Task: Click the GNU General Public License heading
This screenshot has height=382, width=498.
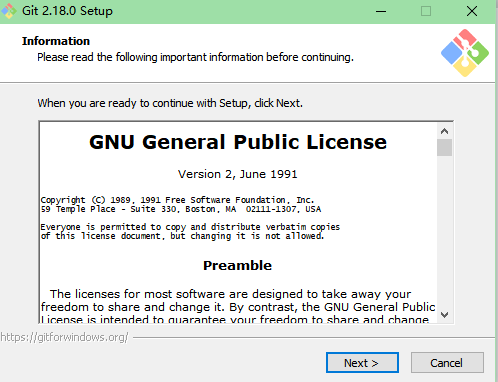Action: [238, 142]
